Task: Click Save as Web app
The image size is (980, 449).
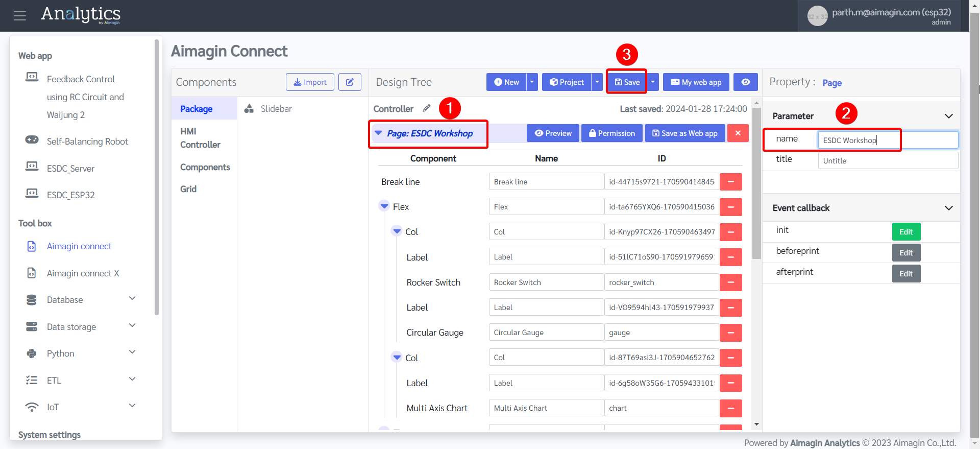Action: click(685, 133)
